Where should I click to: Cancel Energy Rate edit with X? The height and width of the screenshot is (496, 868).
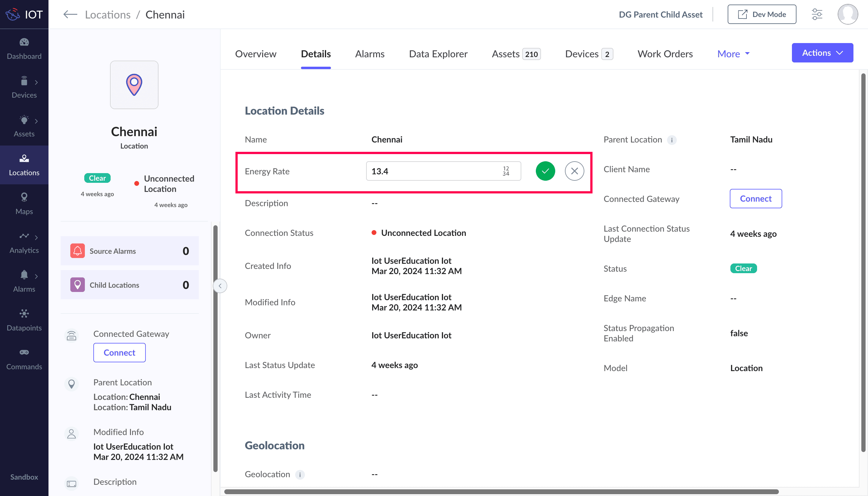[x=574, y=171]
